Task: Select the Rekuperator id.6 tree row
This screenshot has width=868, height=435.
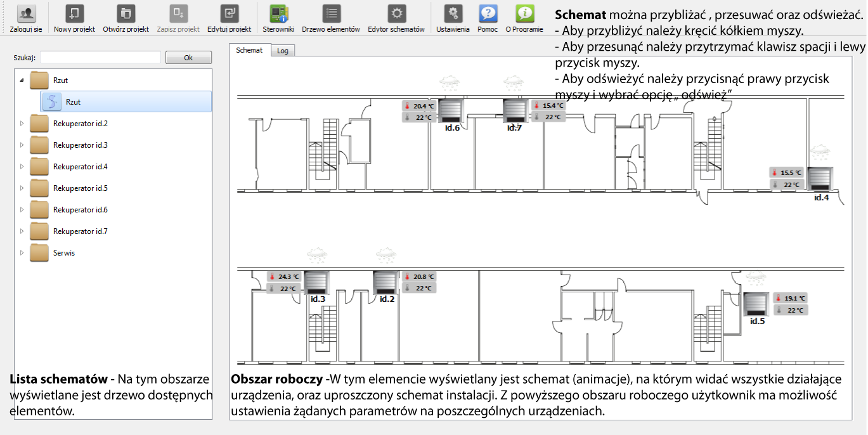Action: (x=113, y=210)
